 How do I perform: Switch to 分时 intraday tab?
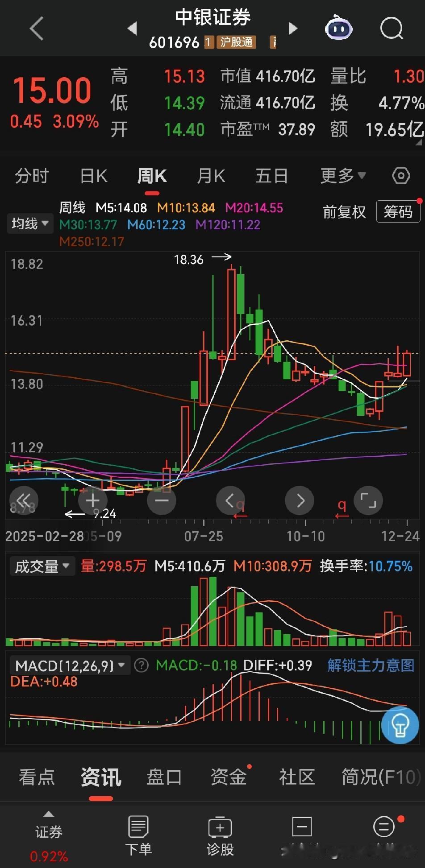(x=32, y=176)
